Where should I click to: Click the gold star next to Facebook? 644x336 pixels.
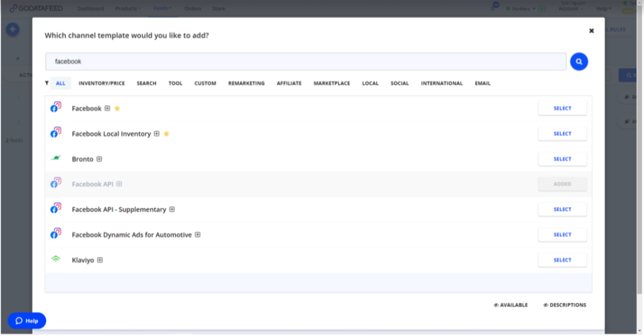[x=117, y=108]
